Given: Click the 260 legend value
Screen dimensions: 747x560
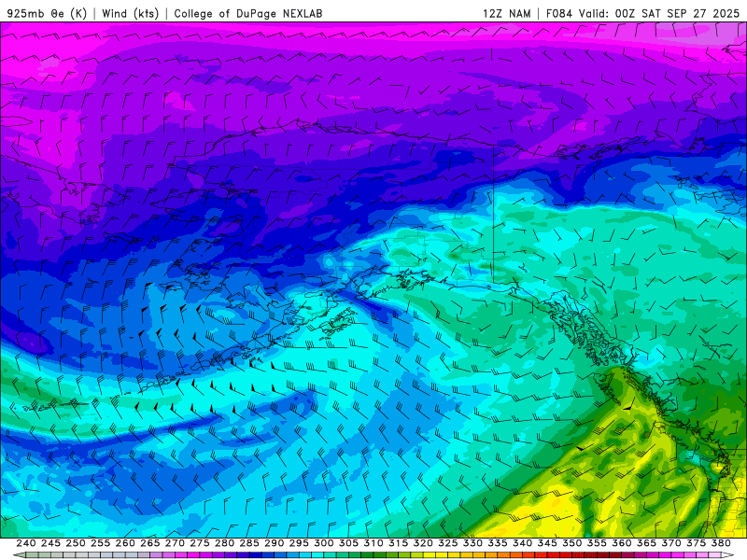Looking at the screenshot, I should click(125, 543).
